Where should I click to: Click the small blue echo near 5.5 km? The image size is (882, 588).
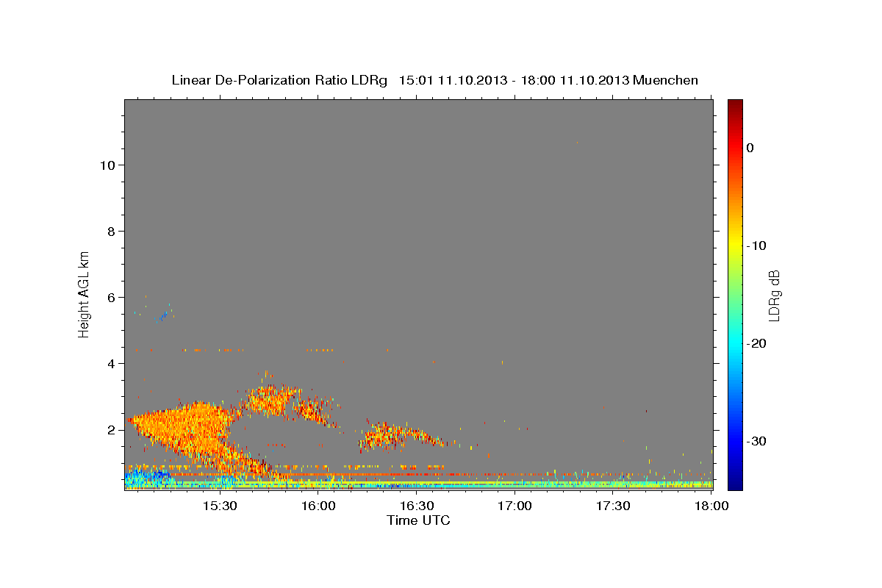162,315
